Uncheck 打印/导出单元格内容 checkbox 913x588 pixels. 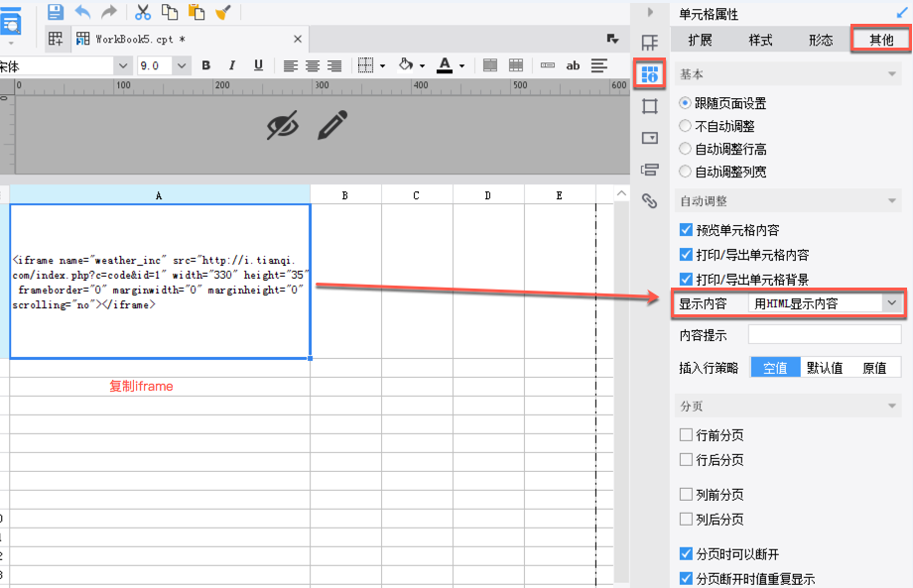[x=686, y=254]
